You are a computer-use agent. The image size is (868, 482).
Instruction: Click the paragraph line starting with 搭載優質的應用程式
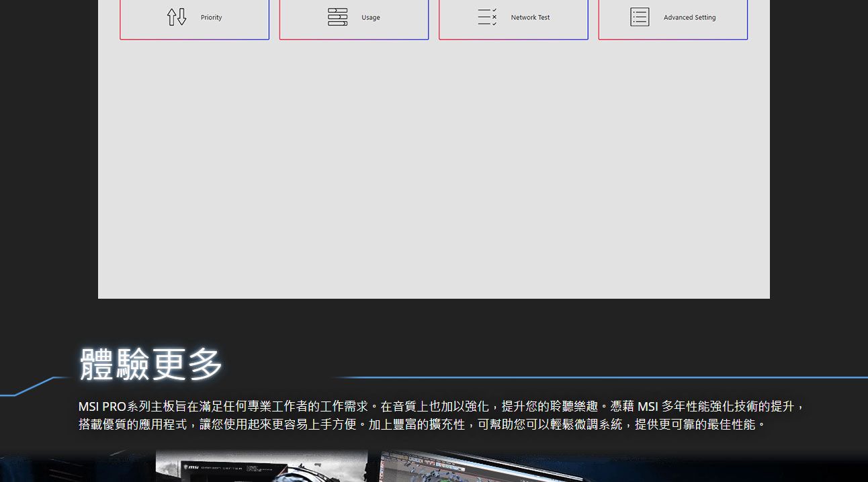click(422, 424)
